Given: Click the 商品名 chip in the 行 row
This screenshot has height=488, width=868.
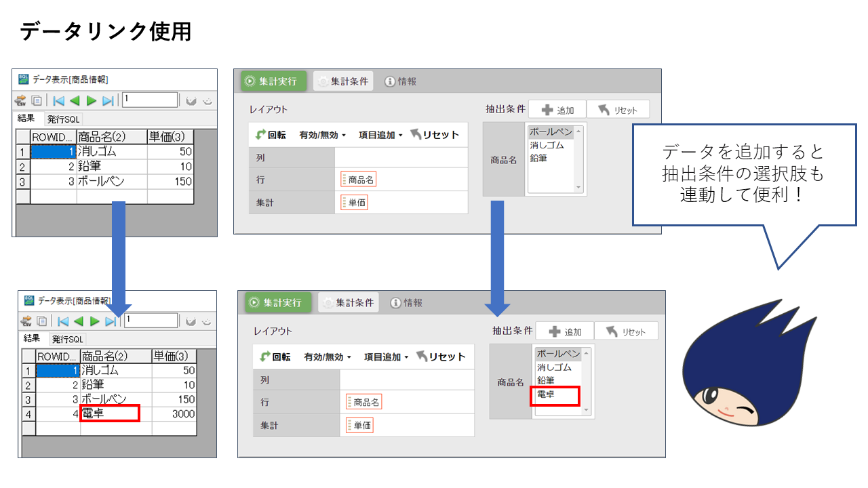Looking at the screenshot, I should click(359, 179).
